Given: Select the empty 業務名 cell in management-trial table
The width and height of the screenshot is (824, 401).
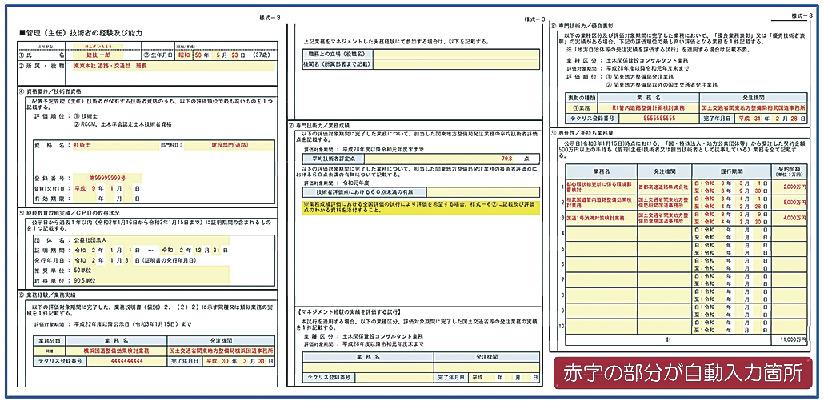Looking at the screenshot, I should tap(368, 367).
